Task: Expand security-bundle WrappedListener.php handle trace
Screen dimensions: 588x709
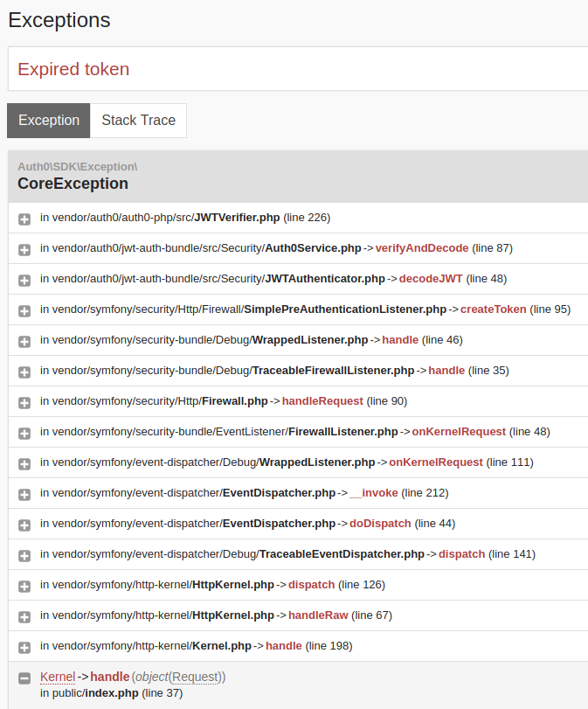Action: coord(24,342)
